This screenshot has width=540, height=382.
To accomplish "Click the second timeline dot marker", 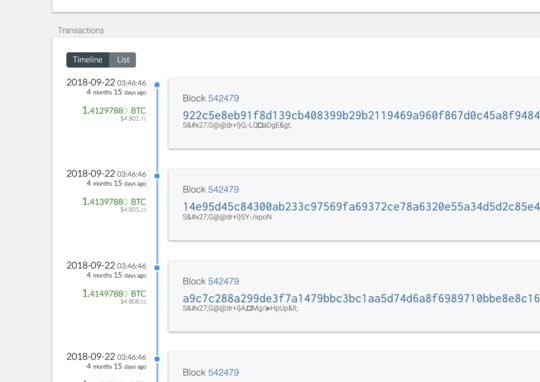I will tap(157, 176).
